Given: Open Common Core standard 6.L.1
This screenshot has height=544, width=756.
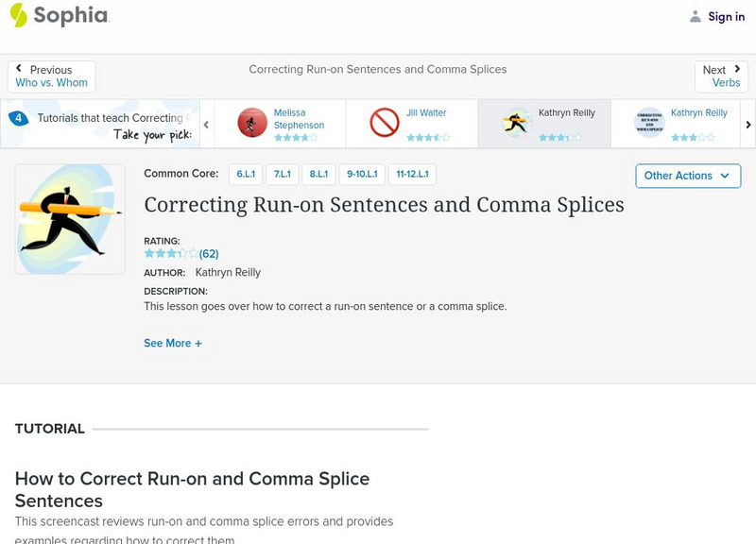Looking at the screenshot, I should point(246,175).
